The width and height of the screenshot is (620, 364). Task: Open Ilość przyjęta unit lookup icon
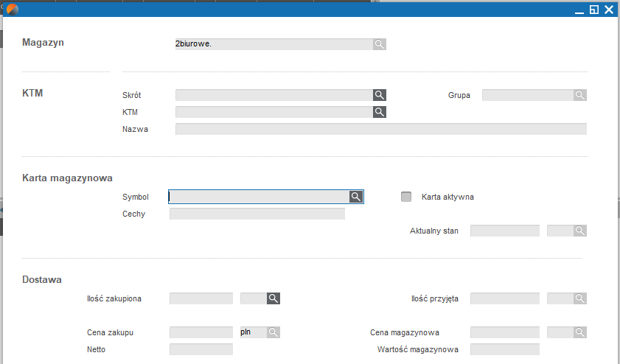pyautogui.click(x=580, y=298)
